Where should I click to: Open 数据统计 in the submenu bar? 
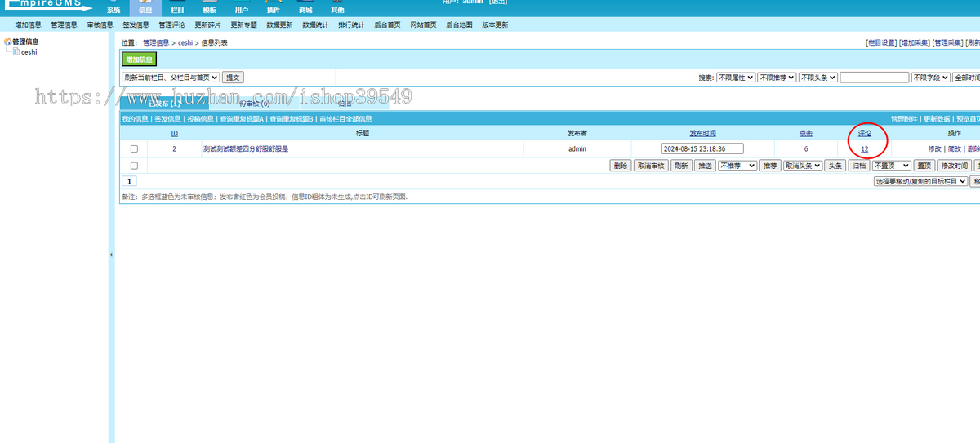(315, 25)
